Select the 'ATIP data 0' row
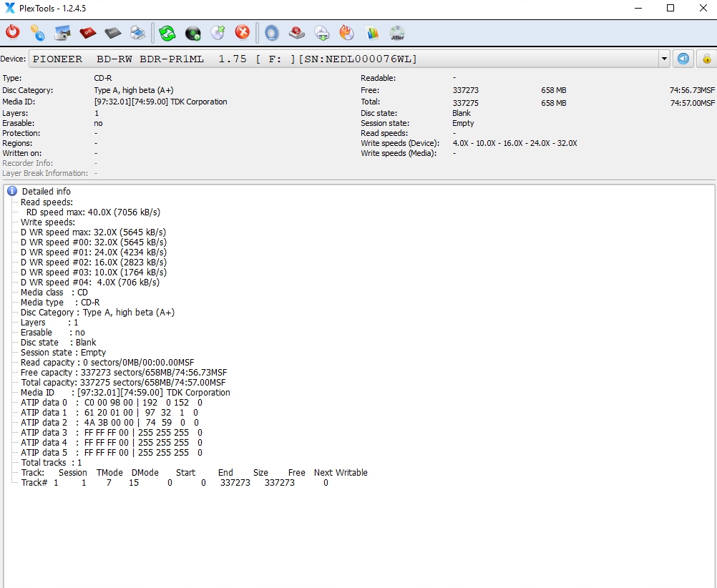This screenshot has height=588, width=717. point(111,403)
